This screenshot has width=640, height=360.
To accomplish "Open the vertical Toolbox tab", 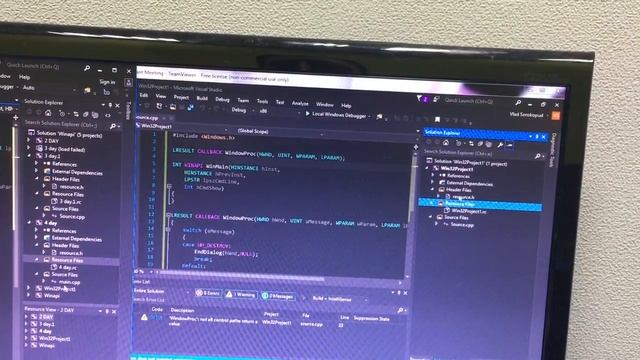I will 128,110.
